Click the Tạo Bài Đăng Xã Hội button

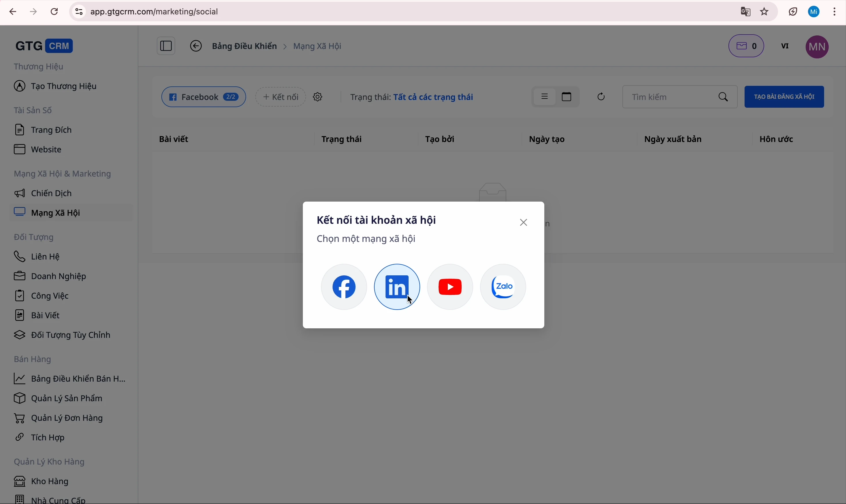(784, 96)
